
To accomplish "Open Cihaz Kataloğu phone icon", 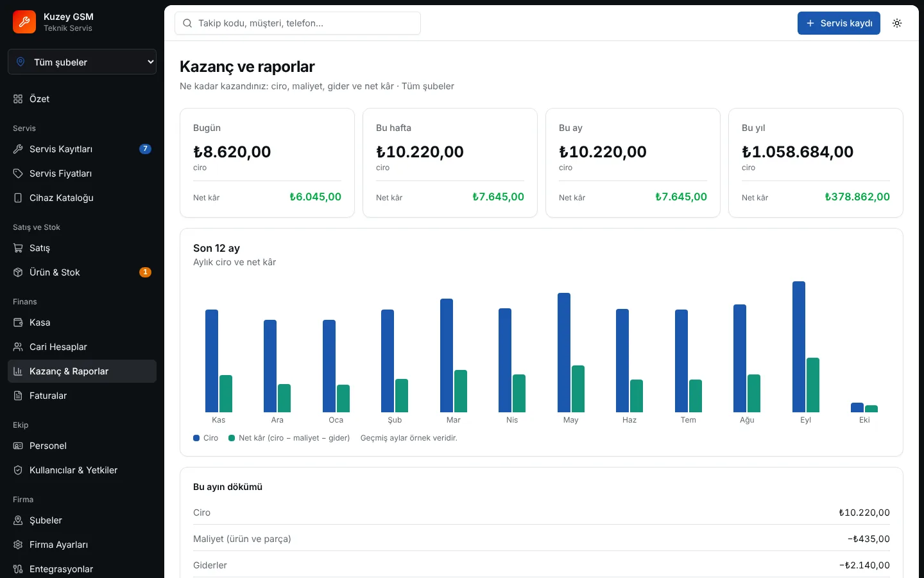I will [x=18, y=198].
